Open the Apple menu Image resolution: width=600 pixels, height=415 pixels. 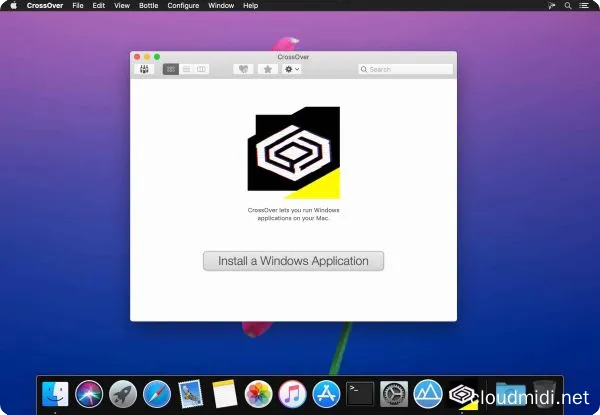pos(13,5)
